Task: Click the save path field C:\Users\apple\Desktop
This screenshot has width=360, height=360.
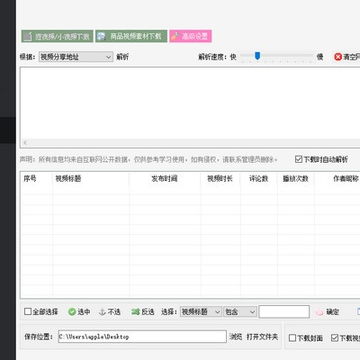Action: point(142,336)
